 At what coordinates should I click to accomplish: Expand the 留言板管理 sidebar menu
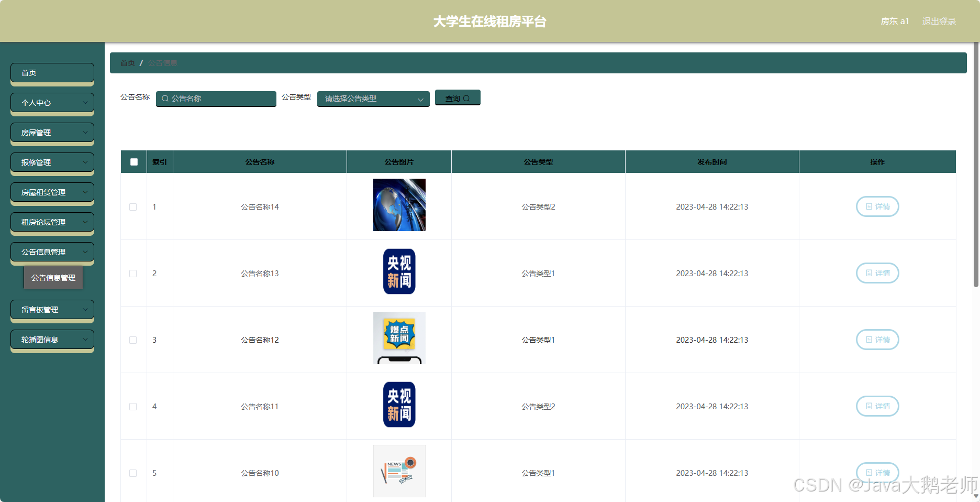coord(52,310)
